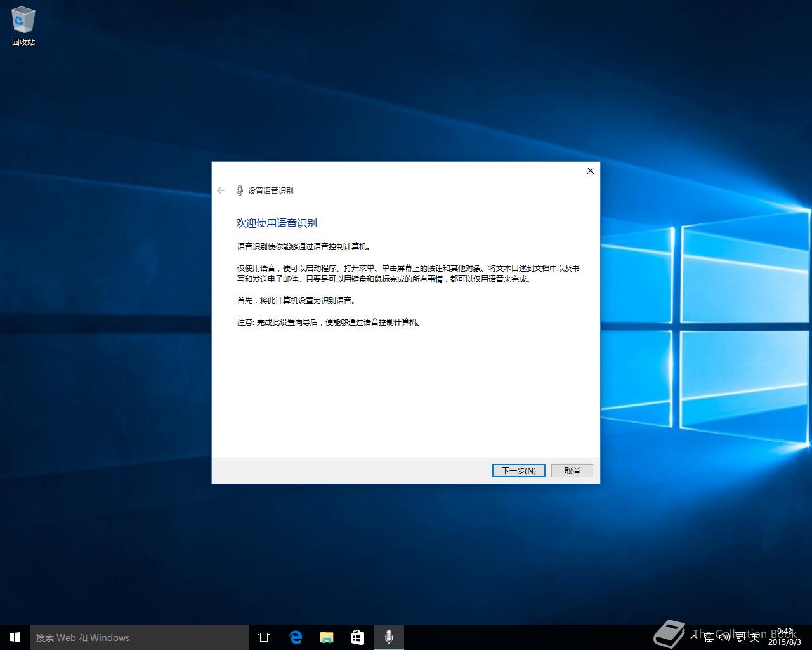Open the Action Center notifications icon
812x650 pixels.
(x=740, y=637)
